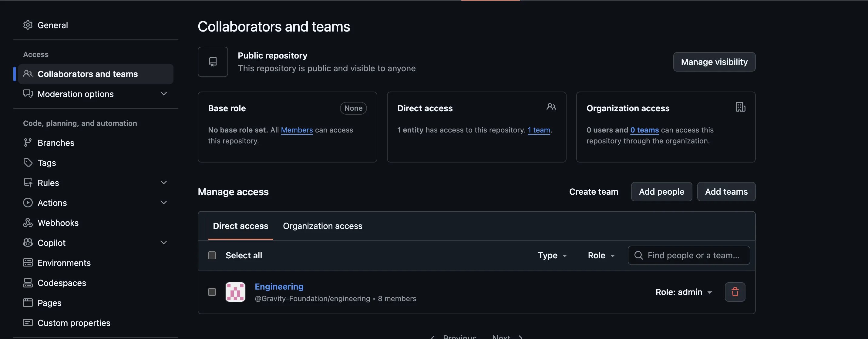Expand the Copilot section chevron
The image size is (868, 339).
click(164, 243)
